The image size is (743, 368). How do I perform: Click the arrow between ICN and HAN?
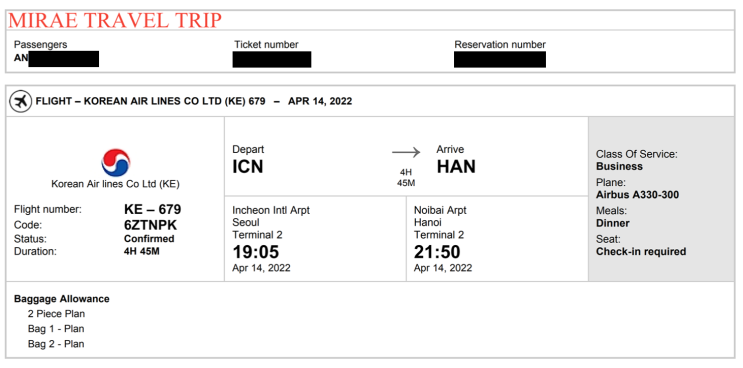click(406, 153)
